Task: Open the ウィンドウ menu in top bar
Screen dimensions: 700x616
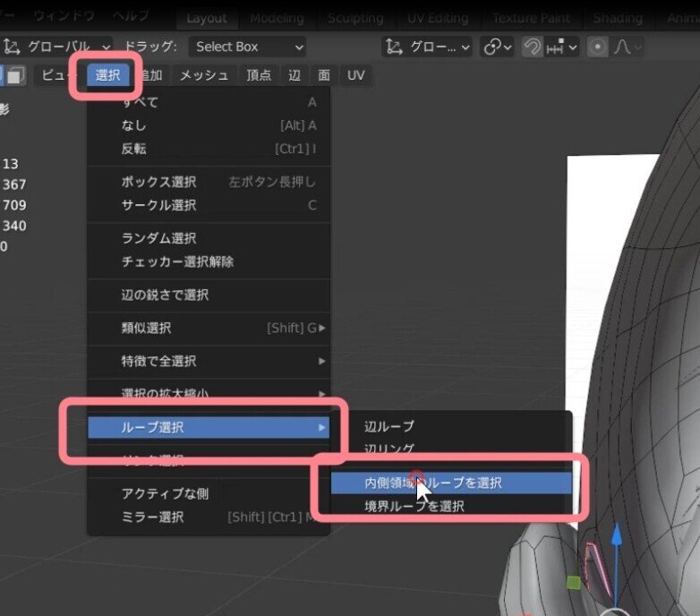Action: click(x=64, y=16)
